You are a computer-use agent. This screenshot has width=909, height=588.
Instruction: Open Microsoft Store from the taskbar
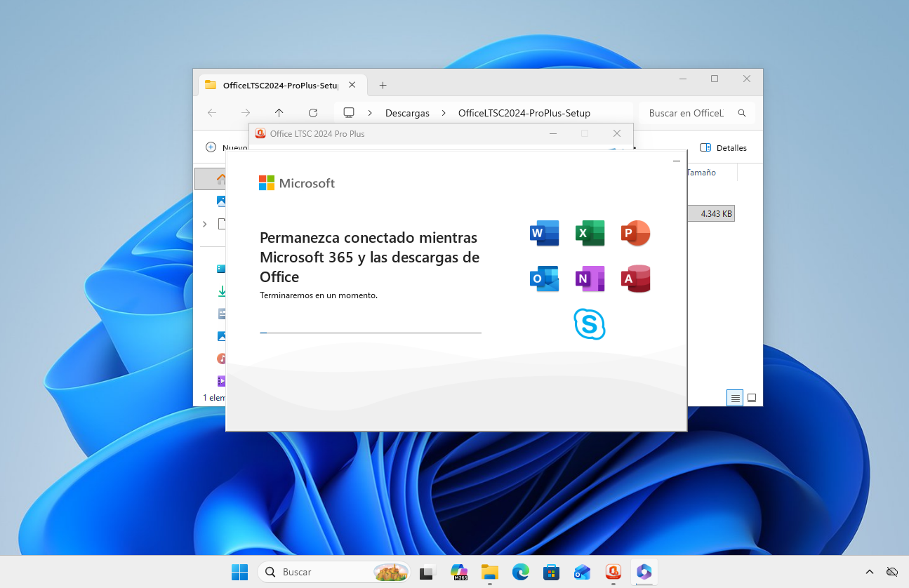click(x=551, y=572)
